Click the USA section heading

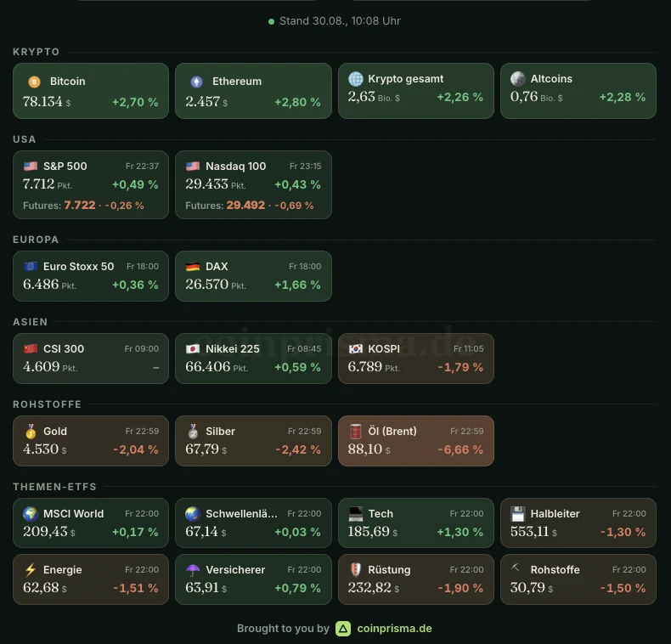point(25,139)
